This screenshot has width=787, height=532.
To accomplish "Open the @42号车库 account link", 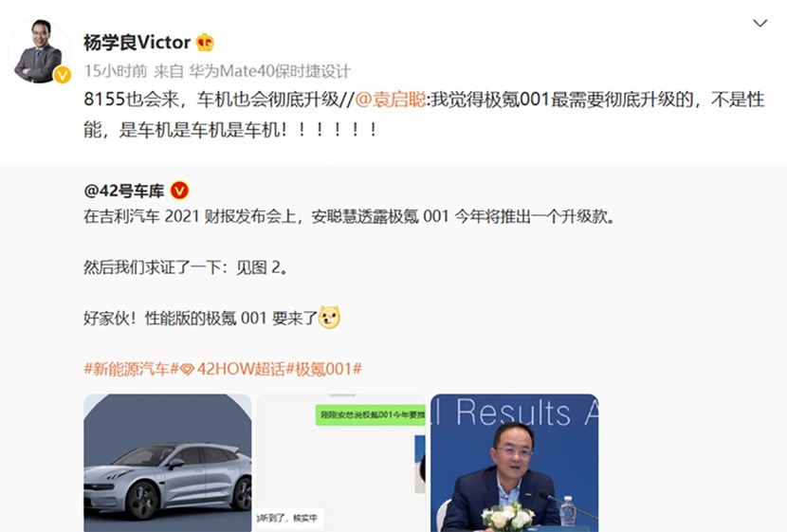I will click(124, 191).
